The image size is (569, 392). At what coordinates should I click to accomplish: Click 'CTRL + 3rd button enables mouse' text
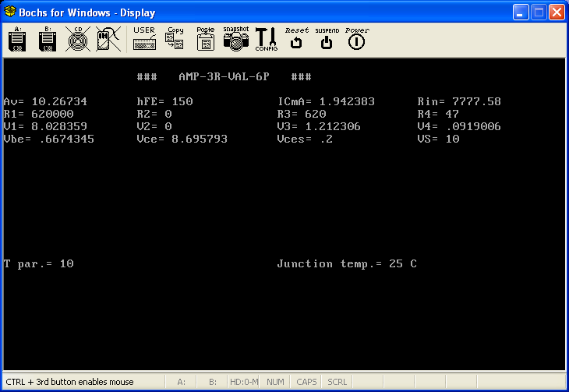click(x=69, y=382)
